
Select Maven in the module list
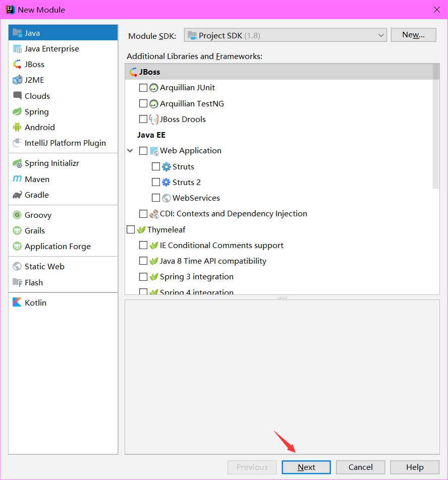[x=63, y=179]
